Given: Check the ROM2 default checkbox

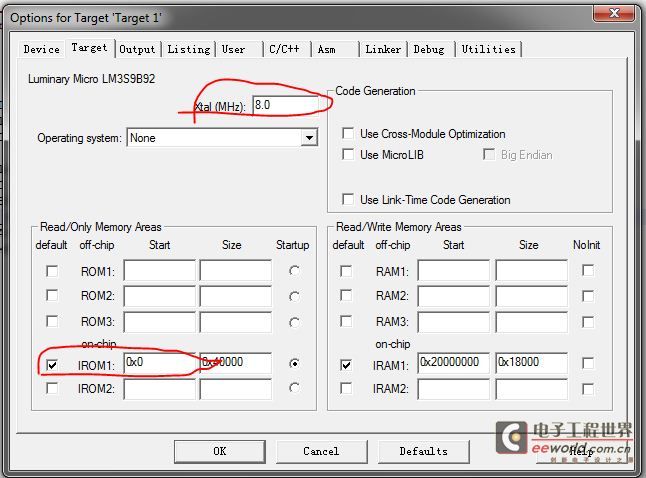Looking at the screenshot, I should point(52,295).
